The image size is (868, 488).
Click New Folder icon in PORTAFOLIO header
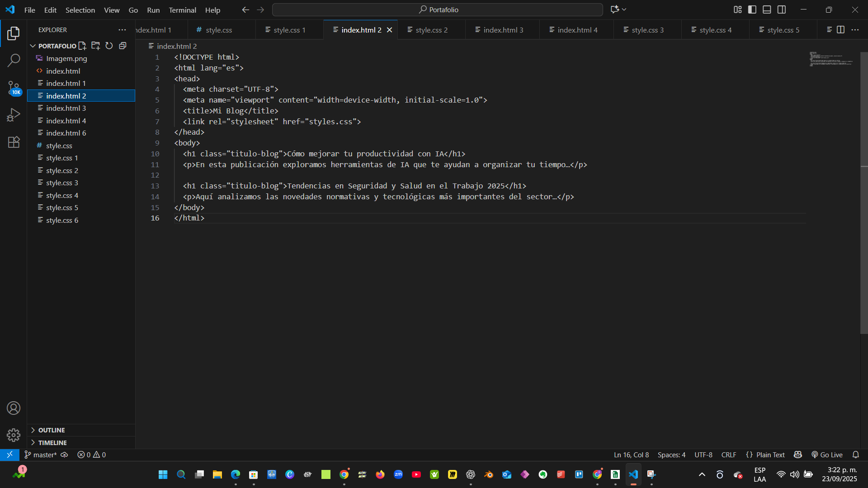coord(95,46)
